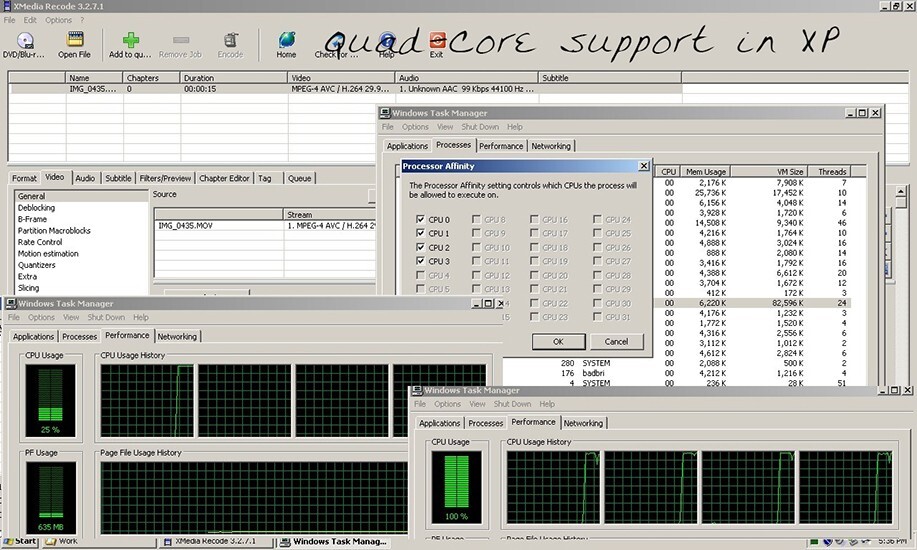Screen dimensions: 917x550
Task: Click the Check for updates toolbar icon
Action: pos(336,41)
